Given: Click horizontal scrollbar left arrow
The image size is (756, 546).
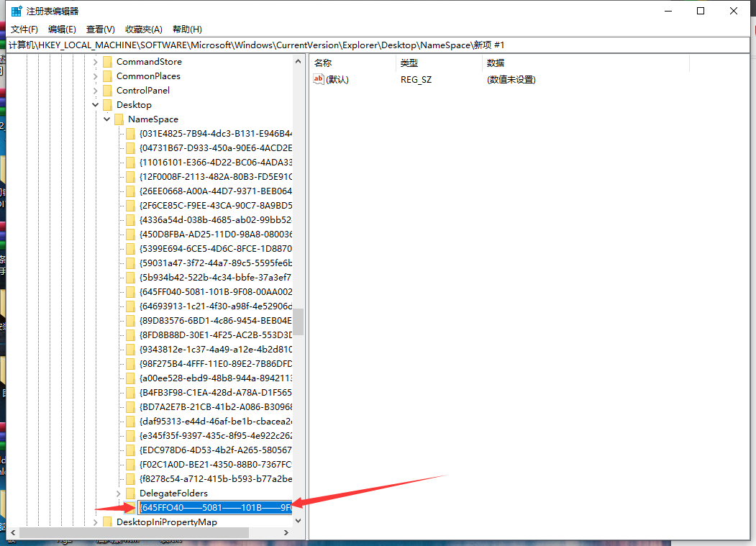Looking at the screenshot, I should pos(13,533).
